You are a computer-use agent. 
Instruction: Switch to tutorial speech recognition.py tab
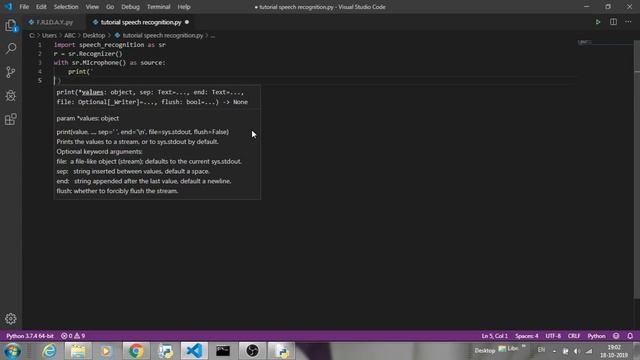[x=141, y=22]
